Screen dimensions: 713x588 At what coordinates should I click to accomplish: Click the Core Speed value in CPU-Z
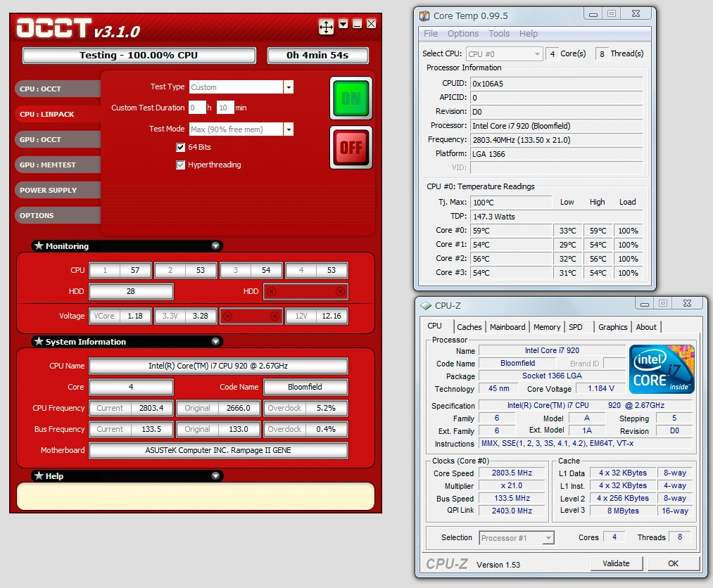(512, 473)
